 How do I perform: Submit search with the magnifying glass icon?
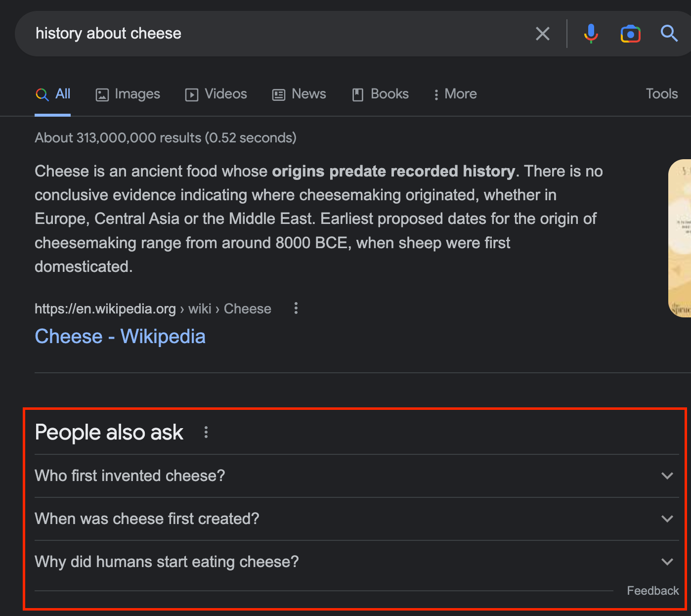pyautogui.click(x=669, y=33)
